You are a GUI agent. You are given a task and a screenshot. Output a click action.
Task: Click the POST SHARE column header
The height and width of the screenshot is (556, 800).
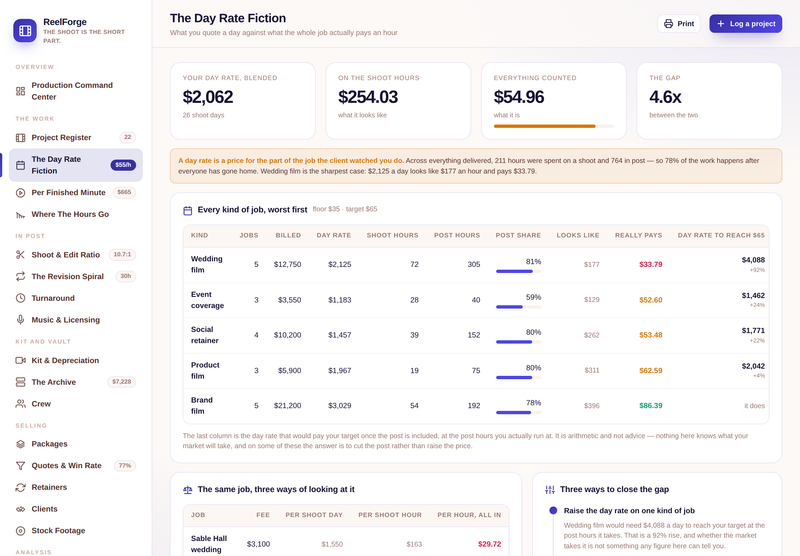point(518,235)
